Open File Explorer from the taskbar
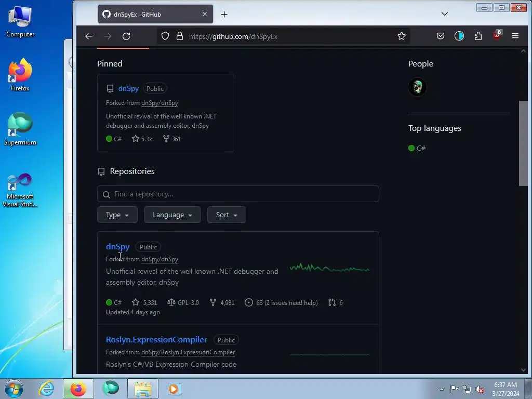 click(143, 389)
